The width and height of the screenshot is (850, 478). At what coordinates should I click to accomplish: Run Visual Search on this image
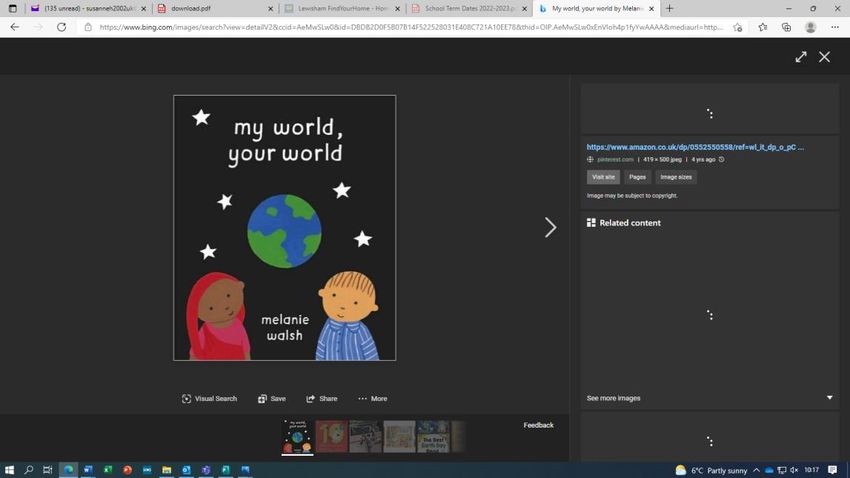tap(209, 398)
